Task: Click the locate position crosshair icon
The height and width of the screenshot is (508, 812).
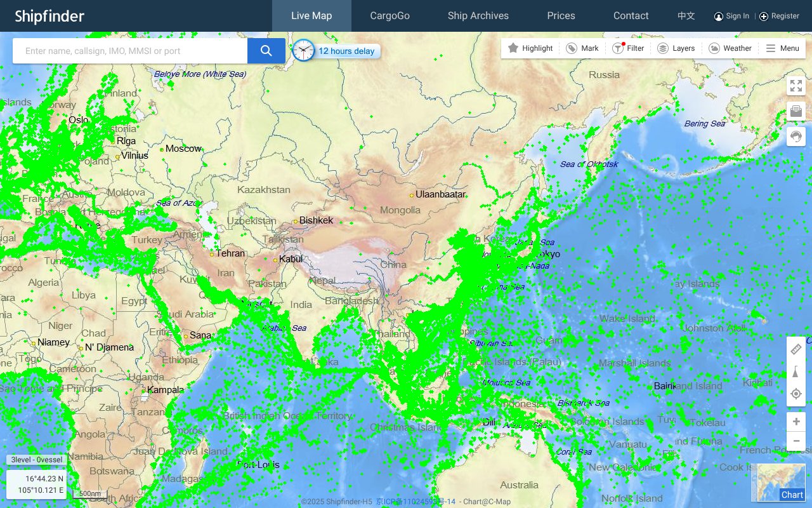Action: [796, 394]
